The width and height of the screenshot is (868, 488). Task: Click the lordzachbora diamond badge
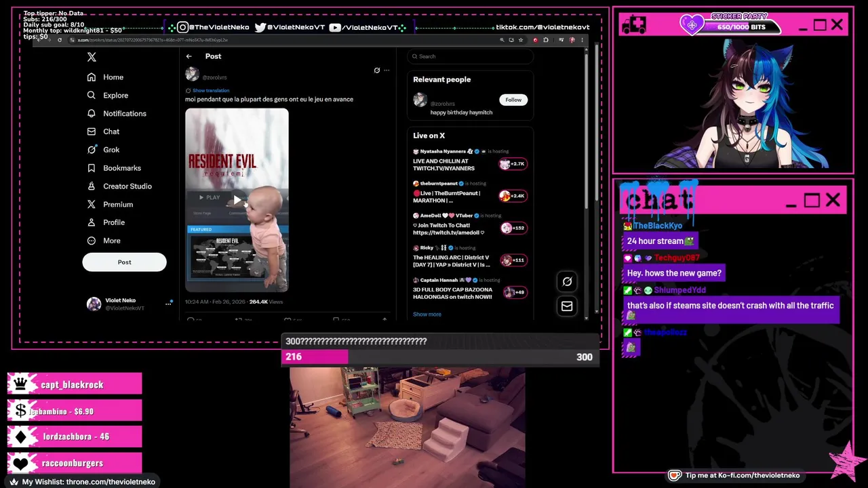(x=20, y=437)
